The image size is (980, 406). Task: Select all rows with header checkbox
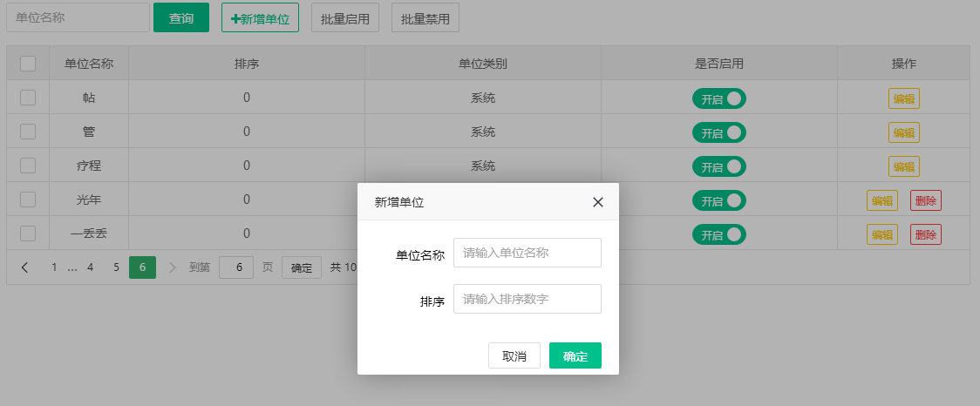coord(28,64)
